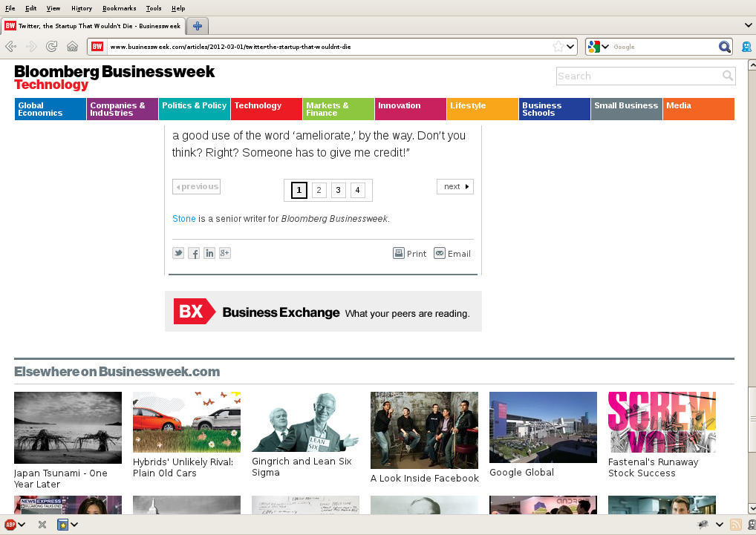The height and width of the screenshot is (535, 756).
Task: Go back with the browser back arrow
Action: (x=10, y=47)
